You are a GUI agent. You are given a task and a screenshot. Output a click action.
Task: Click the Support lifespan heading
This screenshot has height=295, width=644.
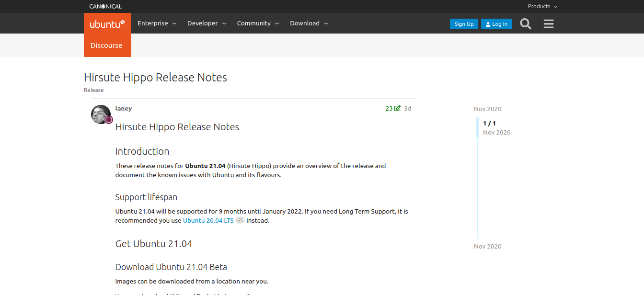coord(147,197)
